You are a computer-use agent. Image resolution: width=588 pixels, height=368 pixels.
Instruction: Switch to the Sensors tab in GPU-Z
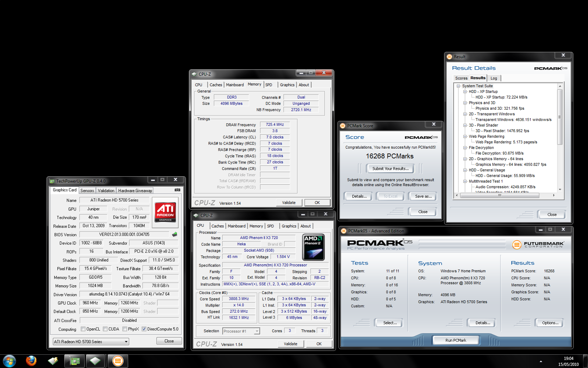(x=87, y=191)
